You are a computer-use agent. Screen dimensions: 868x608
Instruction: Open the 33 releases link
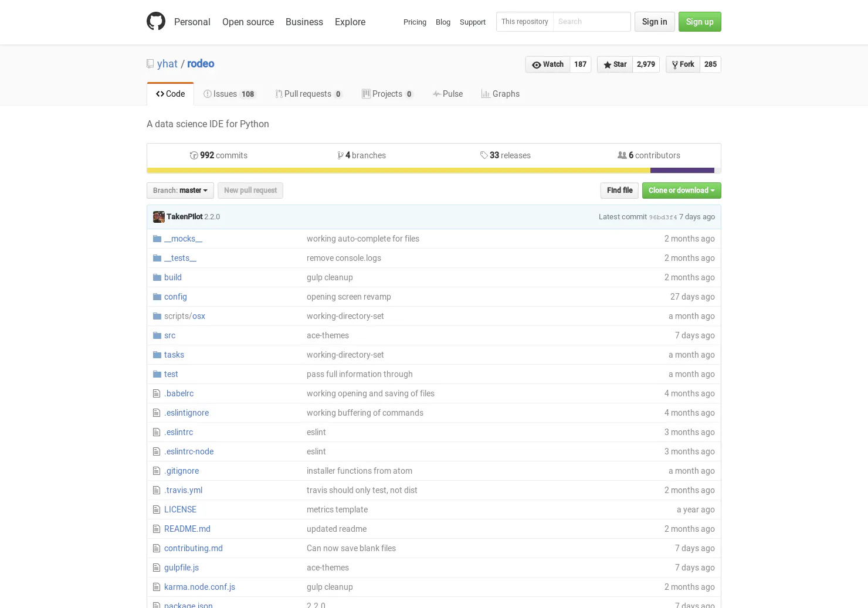pyautogui.click(x=506, y=155)
